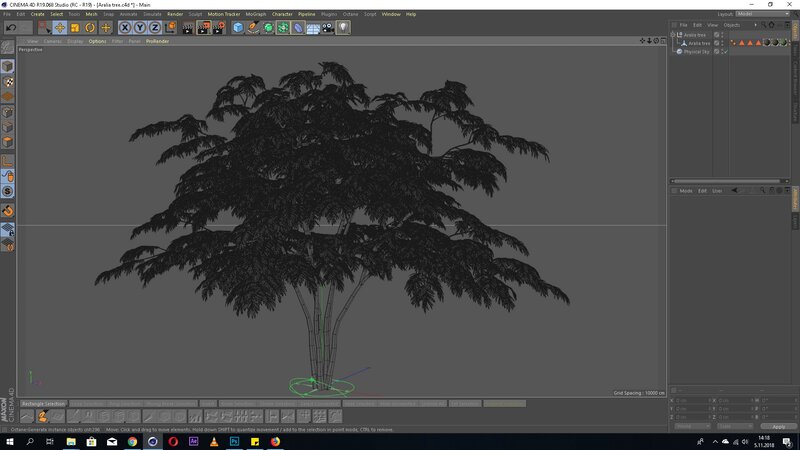Toggle the Aralia tree child layer dot
Viewport: 800px width, 450px height.
coord(717,43)
